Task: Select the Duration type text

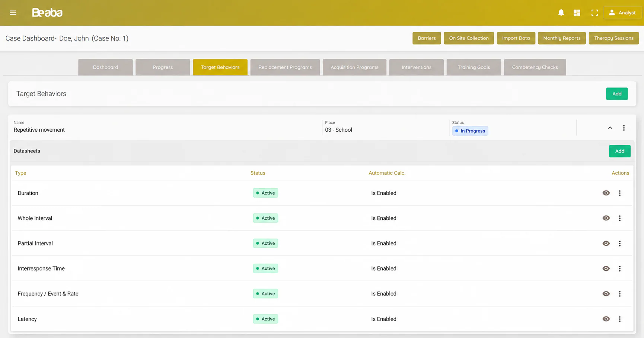Action: click(28, 193)
